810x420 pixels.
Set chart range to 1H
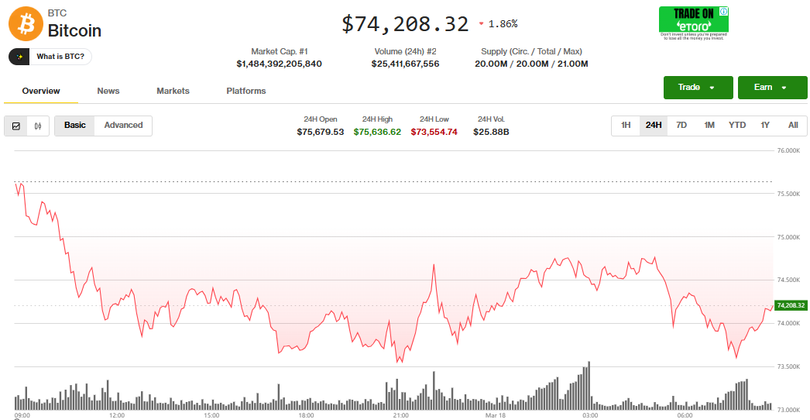(625, 126)
